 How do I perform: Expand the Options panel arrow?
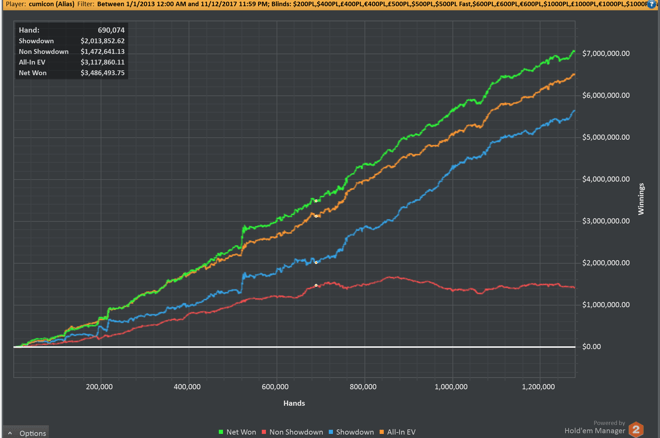coord(9,433)
